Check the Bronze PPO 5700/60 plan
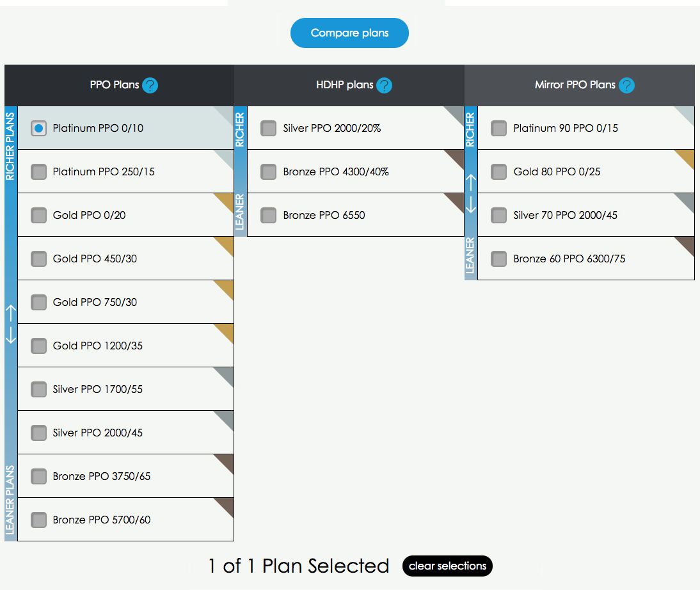 (39, 520)
